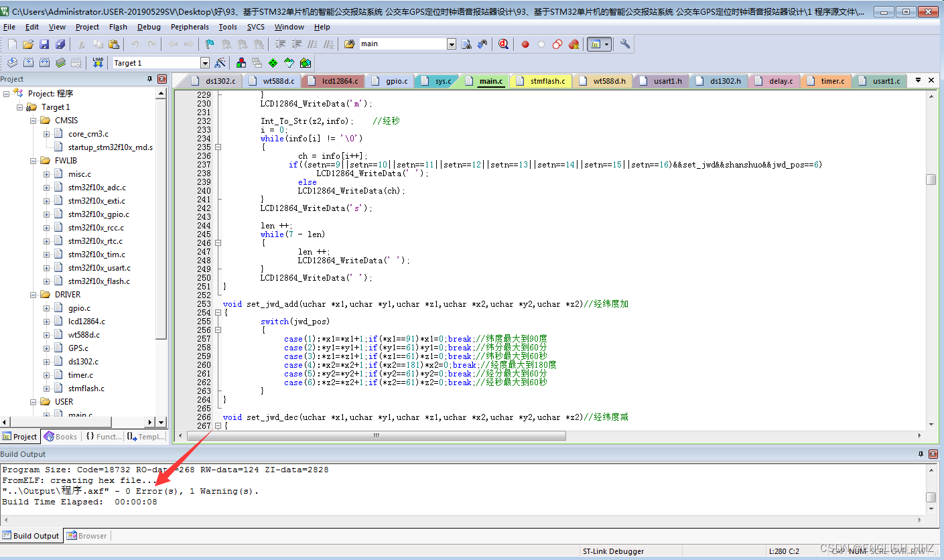The image size is (944, 560).
Task: Click the Save All icon
Action: pyautogui.click(x=60, y=44)
